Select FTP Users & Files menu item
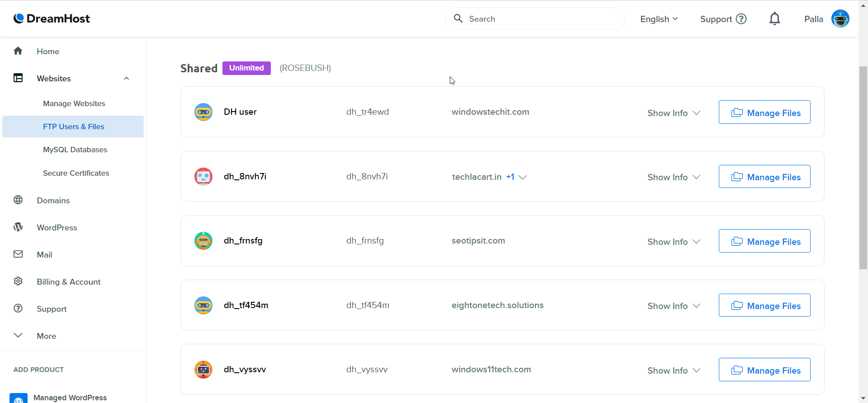Screen dimensions: 868x403 click(x=73, y=127)
